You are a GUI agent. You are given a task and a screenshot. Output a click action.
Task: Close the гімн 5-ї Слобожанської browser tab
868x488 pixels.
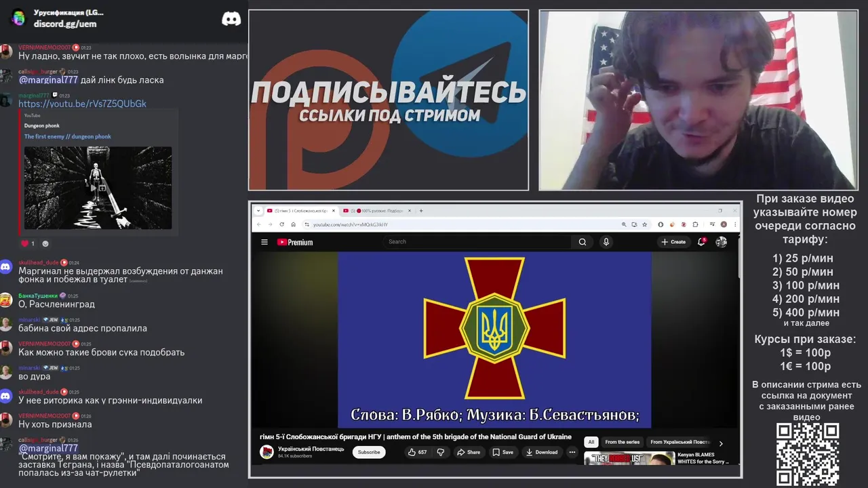pos(334,211)
